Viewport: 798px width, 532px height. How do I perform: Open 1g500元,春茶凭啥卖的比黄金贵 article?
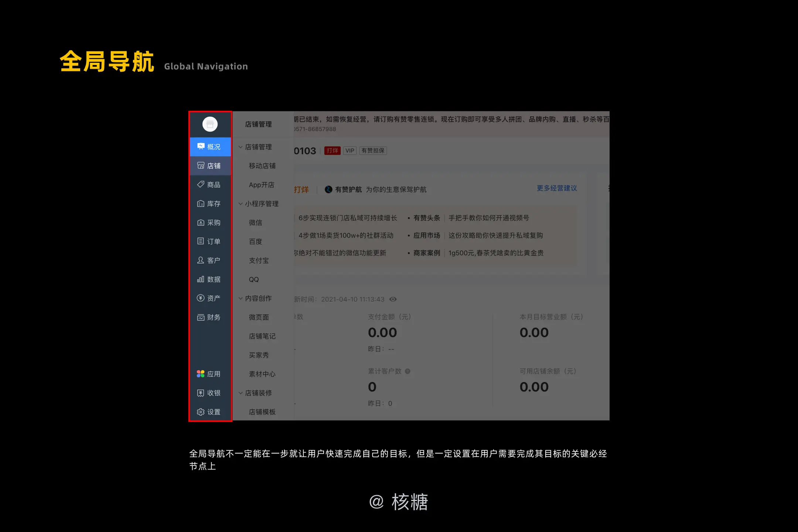coord(496,253)
